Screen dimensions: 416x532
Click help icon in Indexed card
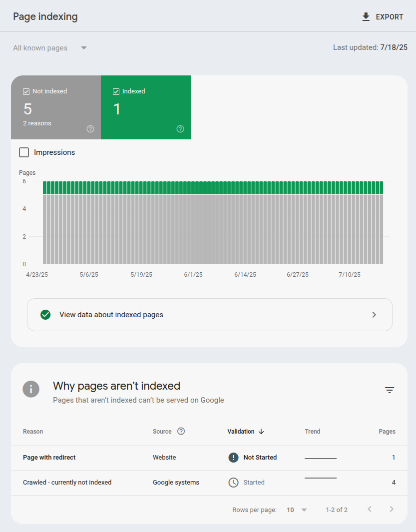pos(180,129)
